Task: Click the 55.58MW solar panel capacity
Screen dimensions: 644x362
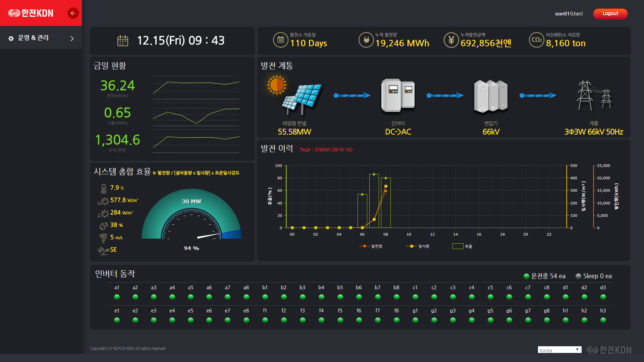Action: click(x=294, y=132)
